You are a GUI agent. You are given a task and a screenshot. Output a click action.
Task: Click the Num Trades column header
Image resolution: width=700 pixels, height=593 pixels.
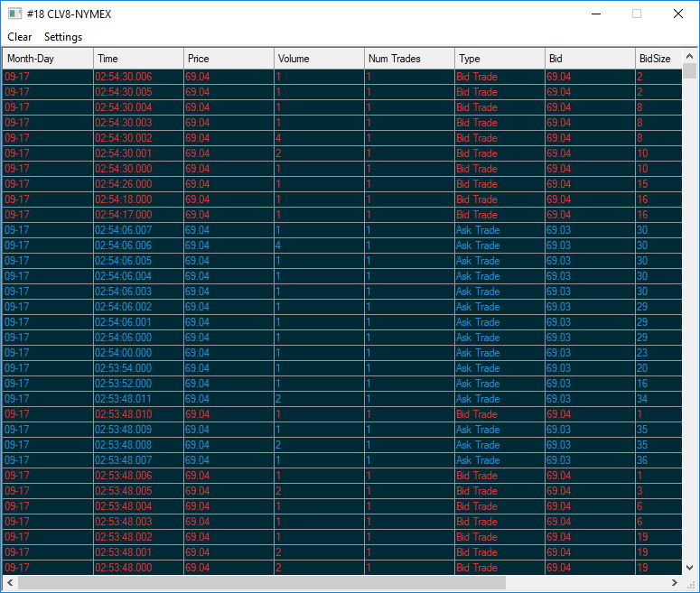click(409, 59)
